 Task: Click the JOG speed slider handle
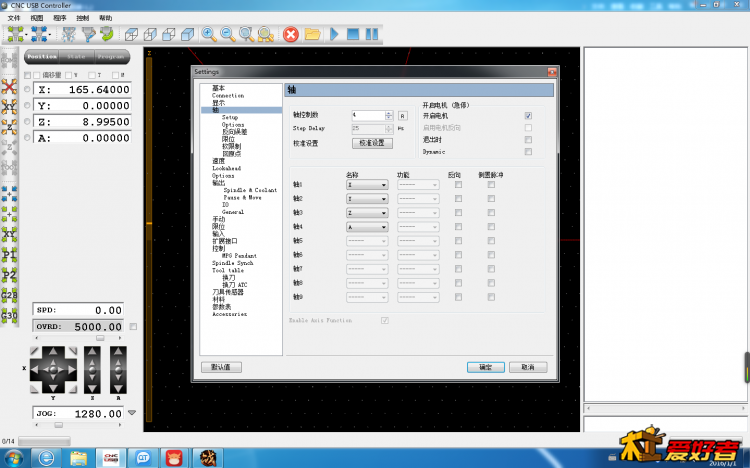(58, 424)
